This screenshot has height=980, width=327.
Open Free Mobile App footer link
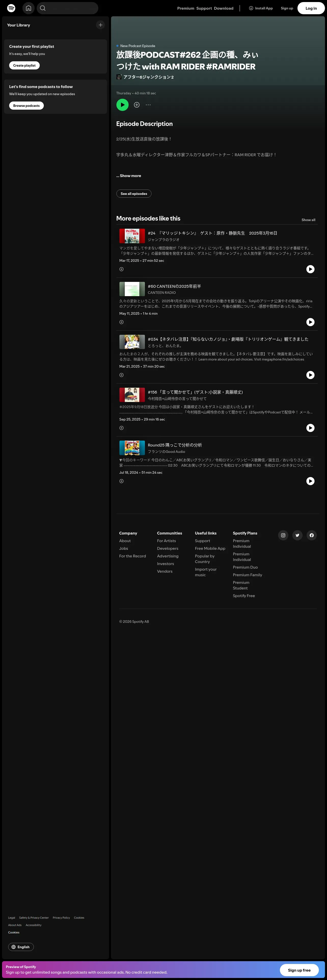pos(210,548)
